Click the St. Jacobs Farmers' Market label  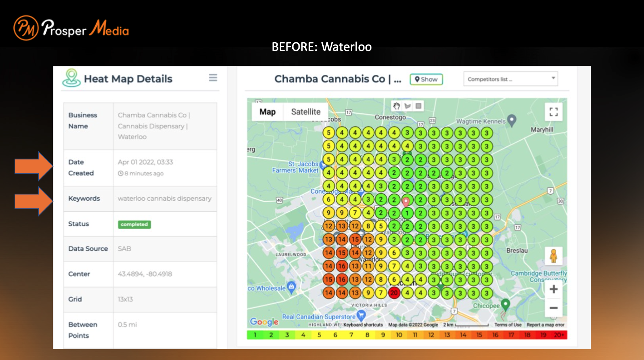pos(296,167)
